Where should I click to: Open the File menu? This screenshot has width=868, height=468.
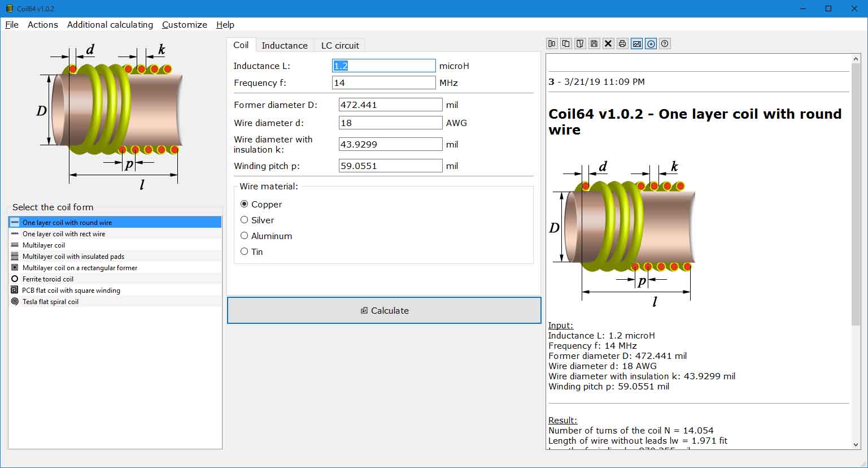point(12,24)
